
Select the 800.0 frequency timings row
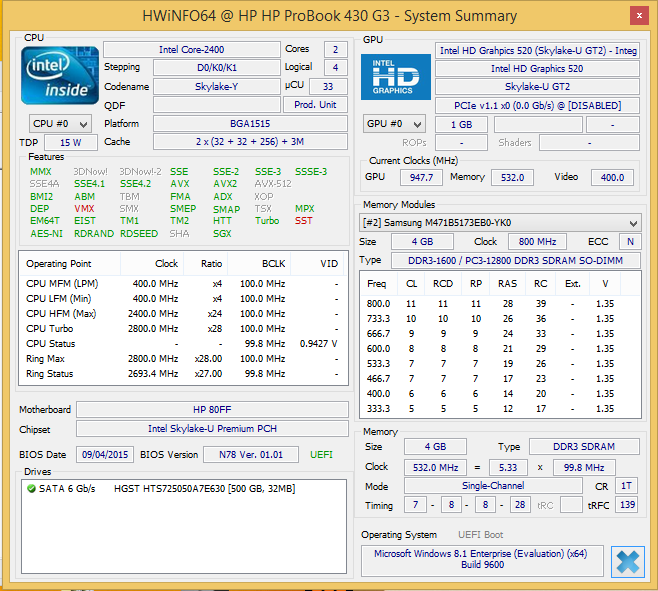click(500, 303)
